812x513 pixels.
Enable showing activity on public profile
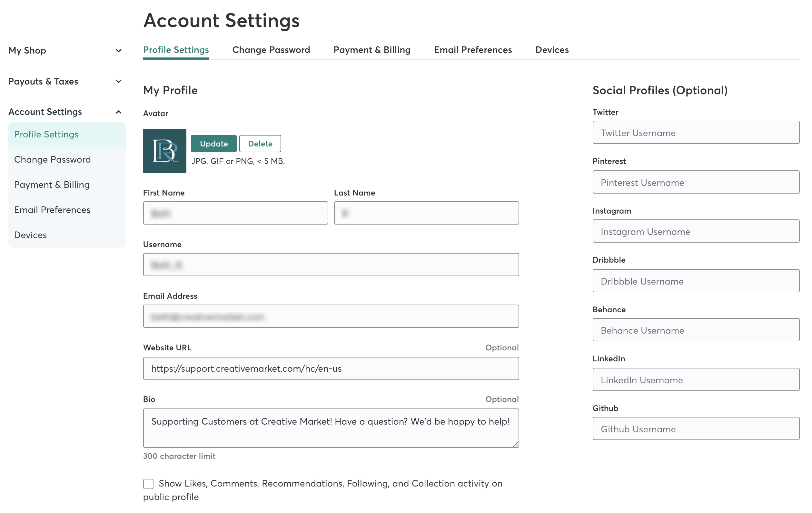148,484
